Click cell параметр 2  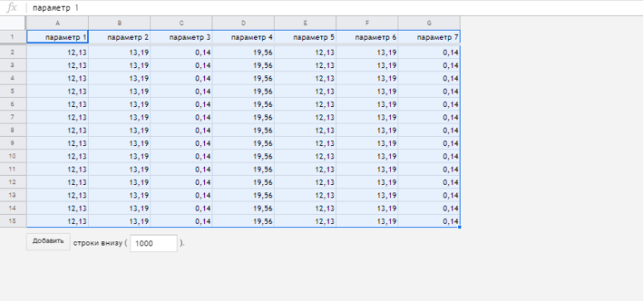[120, 37]
